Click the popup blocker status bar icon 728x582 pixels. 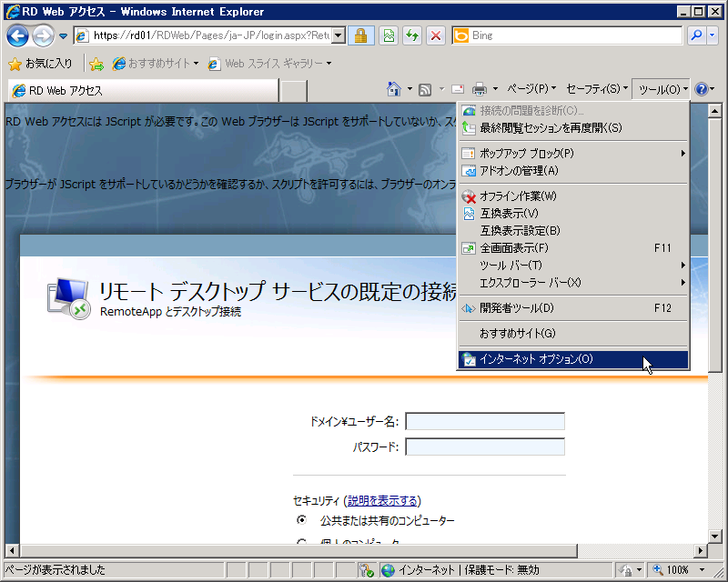367,570
